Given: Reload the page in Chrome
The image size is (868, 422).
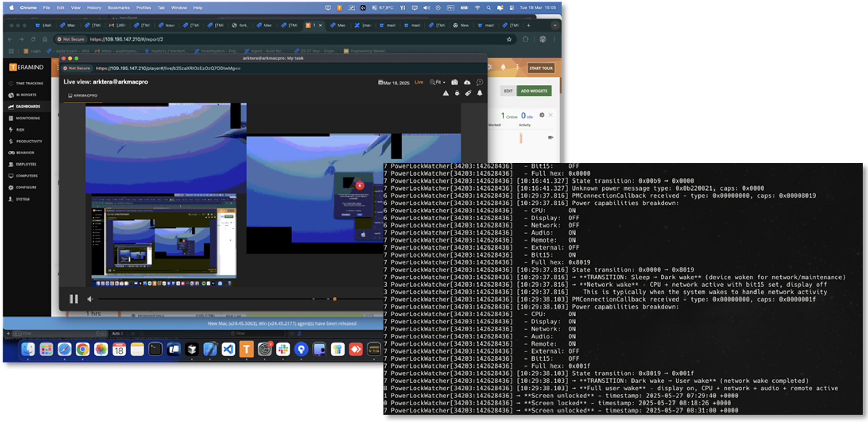Looking at the screenshot, I should click(x=33, y=39).
